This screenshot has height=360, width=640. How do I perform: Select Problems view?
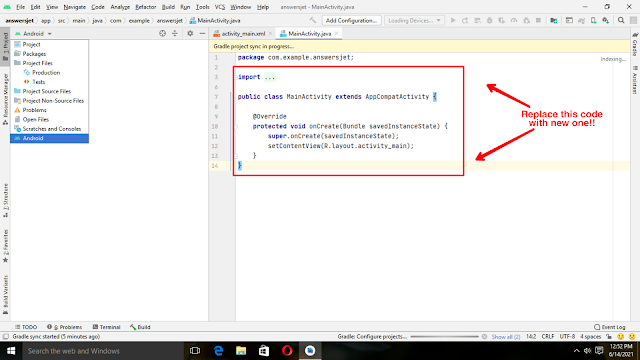coord(49,110)
